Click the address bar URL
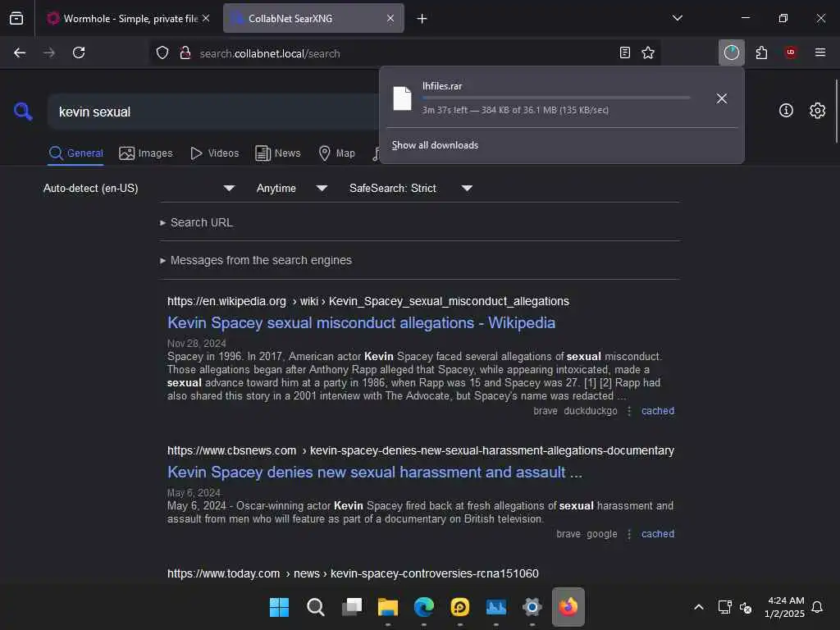This screenshot has width=840, height=630. [270, 53]
